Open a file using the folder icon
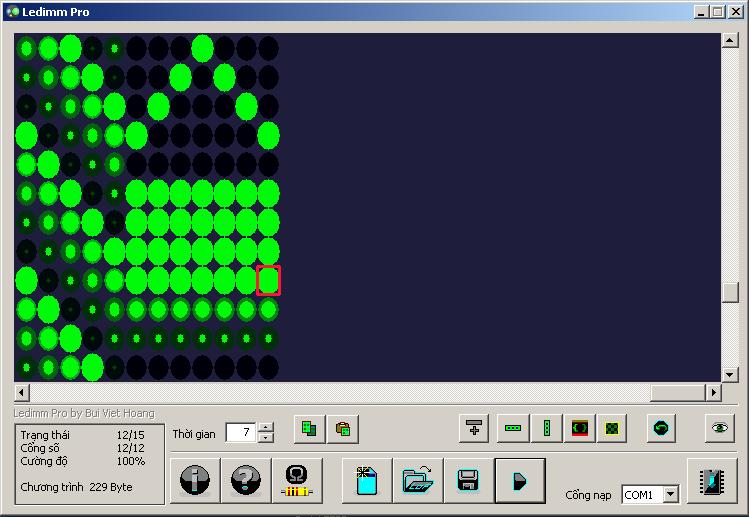The image size is (749, 517). point(418,481)
